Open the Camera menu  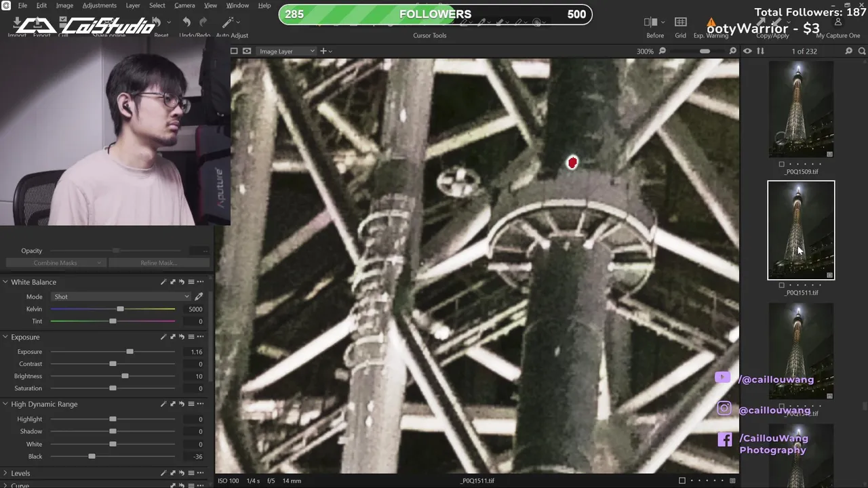pyautogui.click(x=184, y=5)
